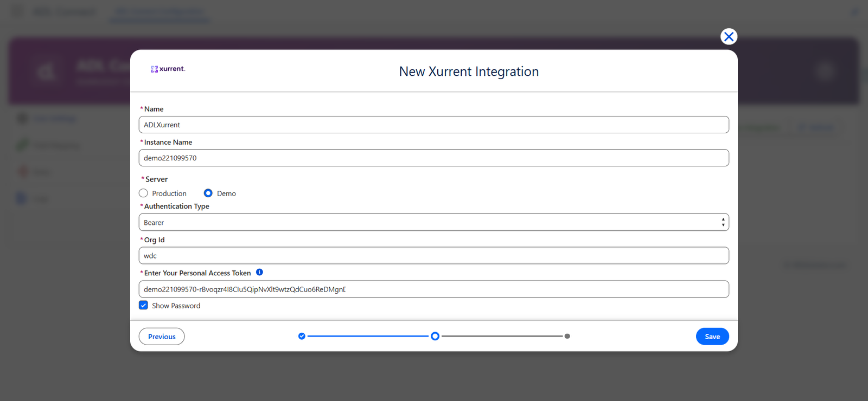
Task: Save the Xurrent integration
Action: click(712, 337)
